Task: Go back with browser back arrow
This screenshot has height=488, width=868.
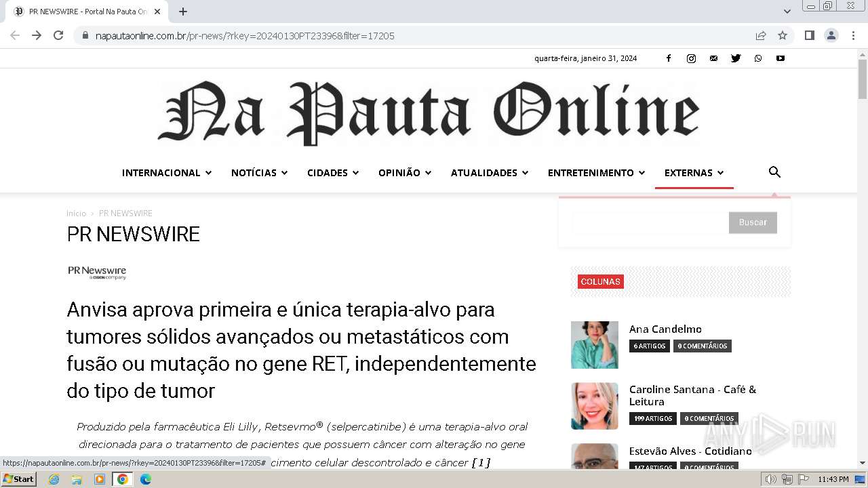Action: (15, 35)
